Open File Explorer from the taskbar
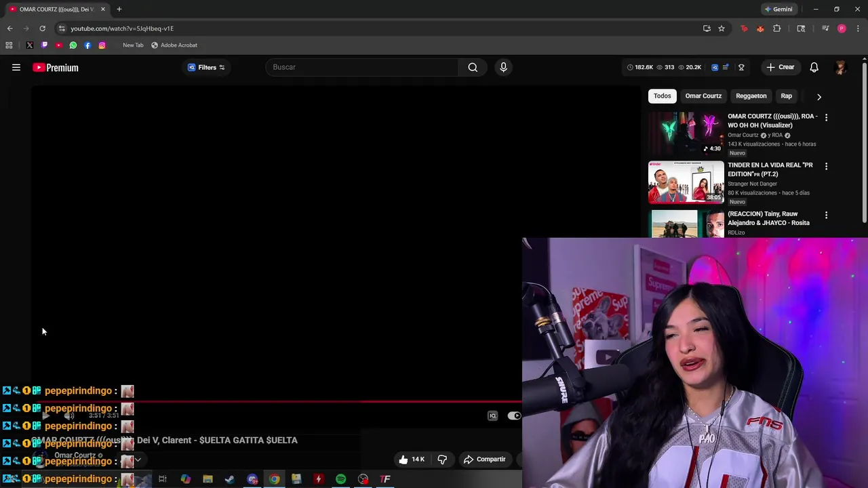 (208, 479)
